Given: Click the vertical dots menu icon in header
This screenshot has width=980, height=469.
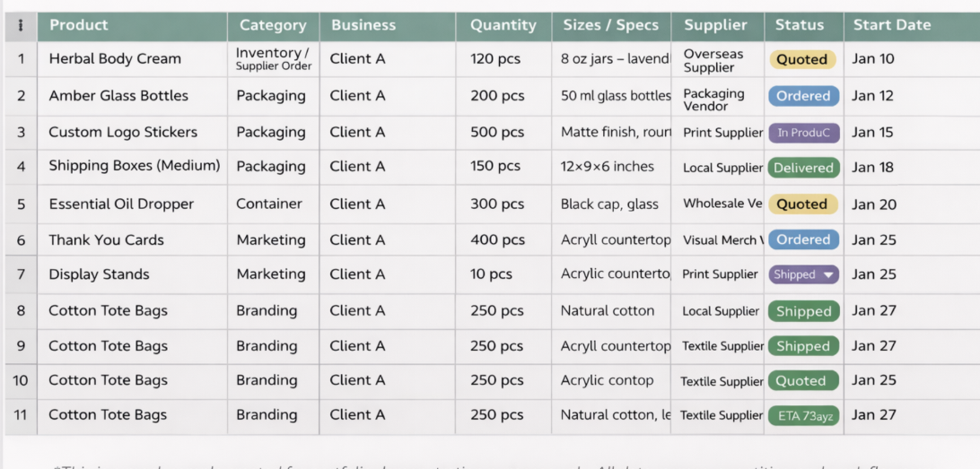Looking at the screenshot, I should click(21, 25).
